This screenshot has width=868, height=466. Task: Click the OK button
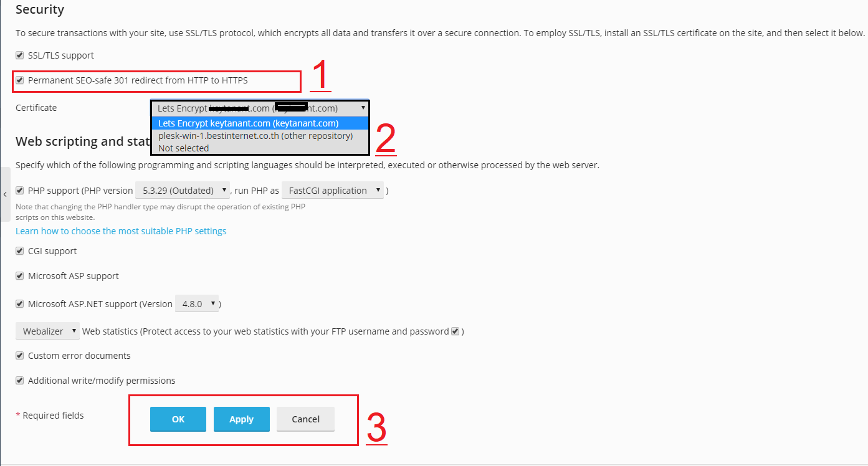tap(178, 419)
